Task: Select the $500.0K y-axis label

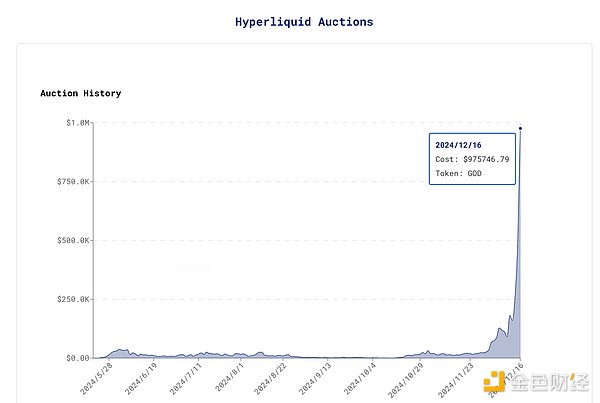Action: pos(70,240)
